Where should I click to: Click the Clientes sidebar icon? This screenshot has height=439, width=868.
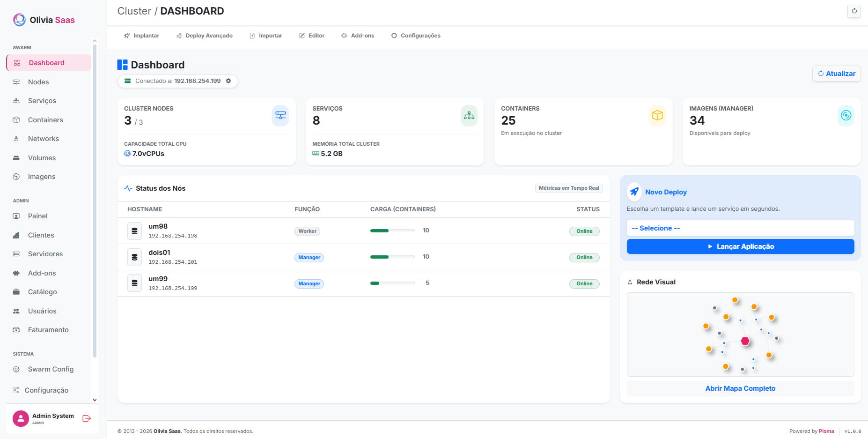16,235
